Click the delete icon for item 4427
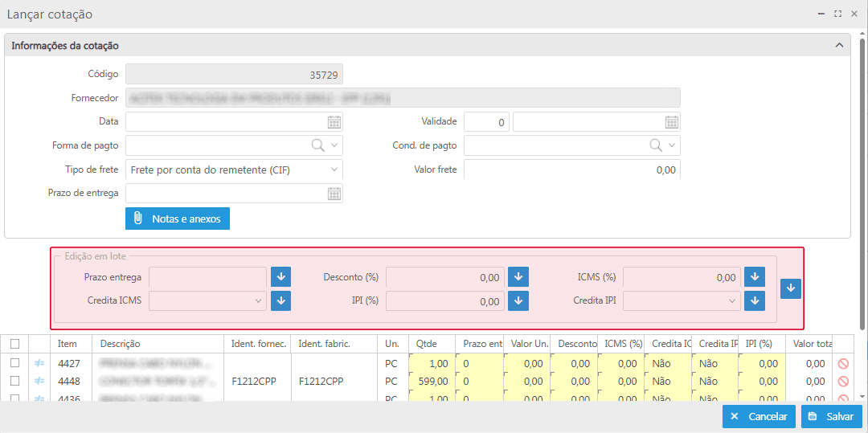Viewport: 868px width, 433px height. (843, 363)
